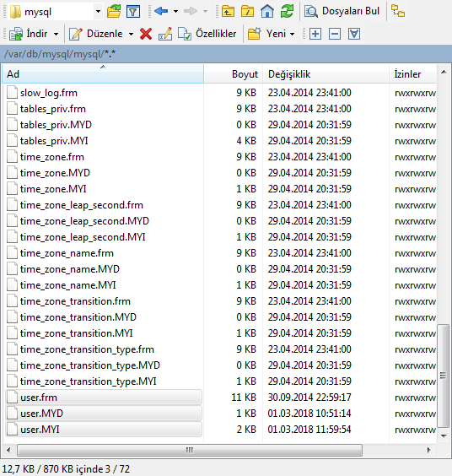This screenshot has width=452, height=476.
Task: Expand the Yeni dropdown arrow
Action: click(292, 34)
